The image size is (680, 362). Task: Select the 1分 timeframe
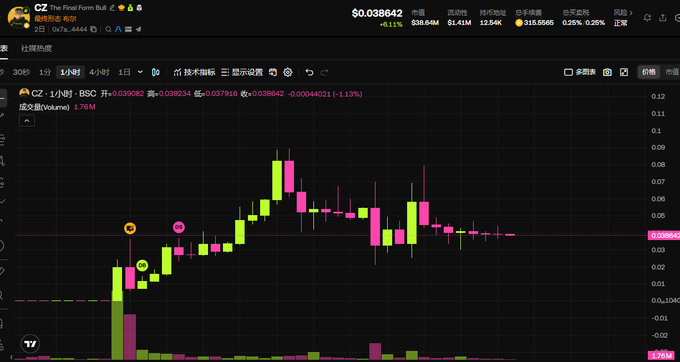[45, 72]
